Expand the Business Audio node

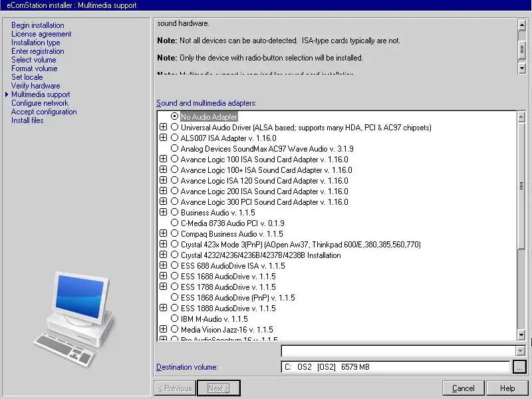point(163,212)
